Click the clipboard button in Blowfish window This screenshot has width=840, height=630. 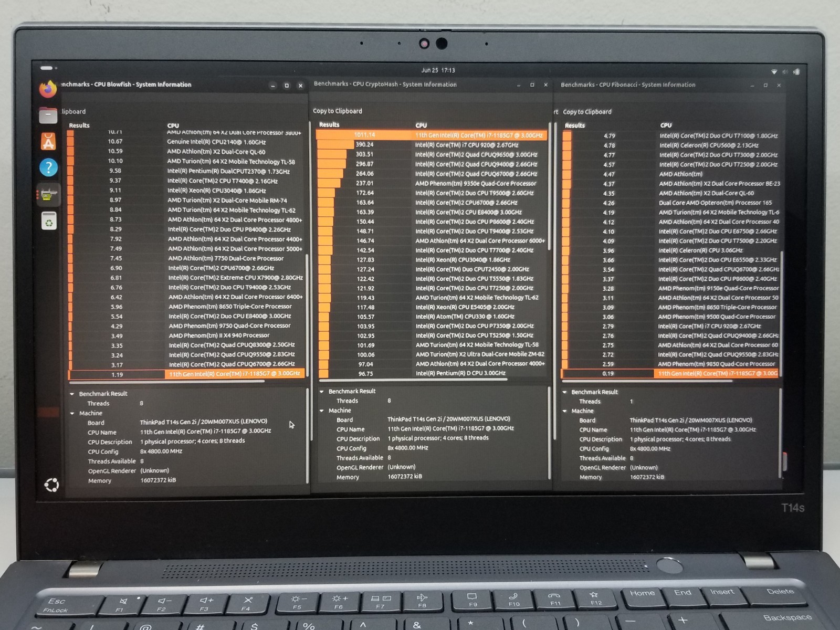point(73,111)
